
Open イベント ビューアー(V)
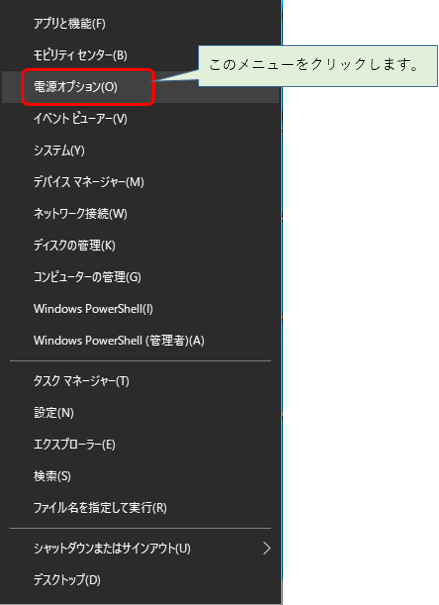pos(140,119)
